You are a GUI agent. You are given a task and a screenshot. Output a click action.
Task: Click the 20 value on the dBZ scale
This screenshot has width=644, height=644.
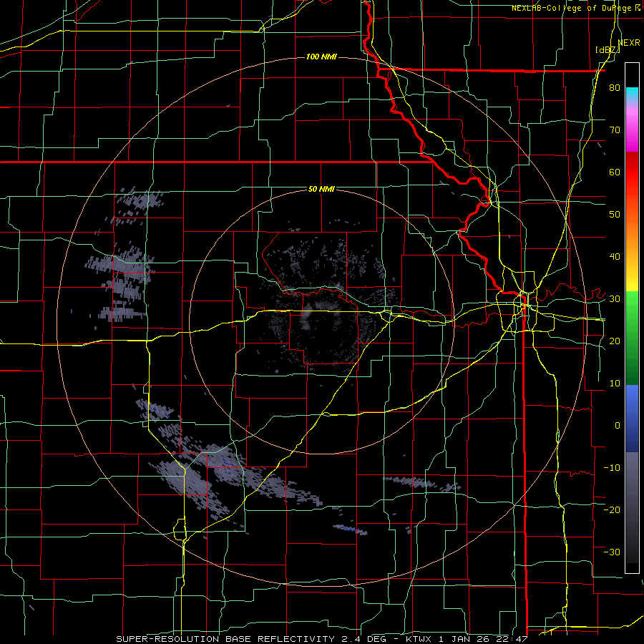[615, 341]
